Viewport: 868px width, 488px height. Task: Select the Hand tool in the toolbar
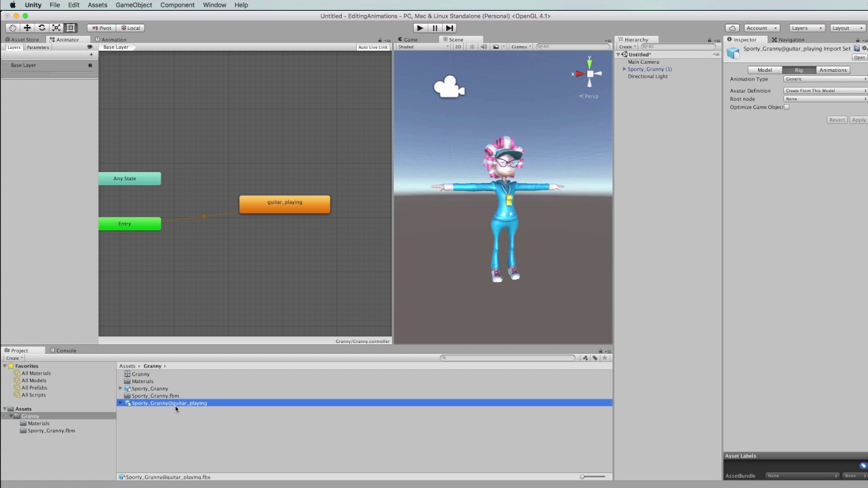coord(13,28)
